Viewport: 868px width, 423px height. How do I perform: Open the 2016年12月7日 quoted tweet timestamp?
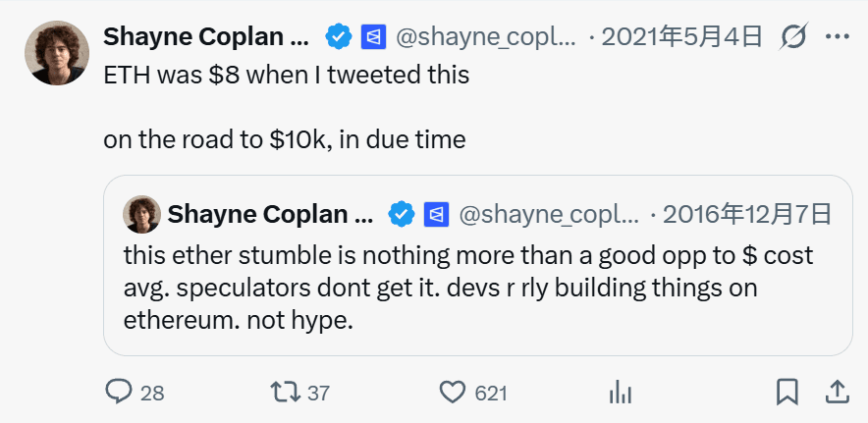coord(747,214)
